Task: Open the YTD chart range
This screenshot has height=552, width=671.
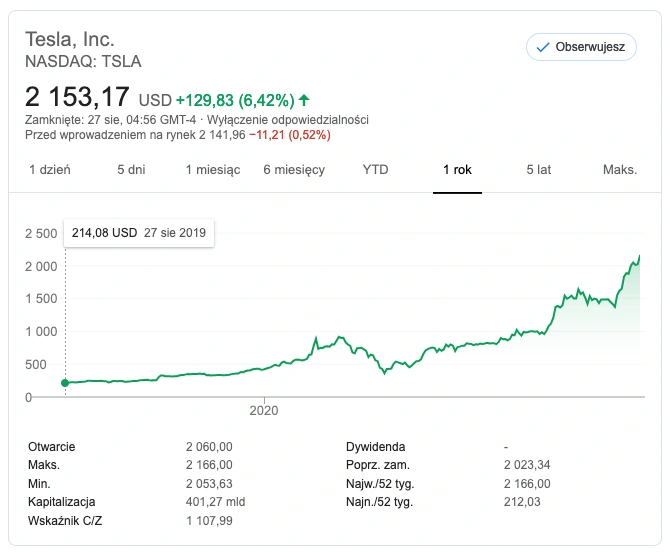Action: pos(375,170)
